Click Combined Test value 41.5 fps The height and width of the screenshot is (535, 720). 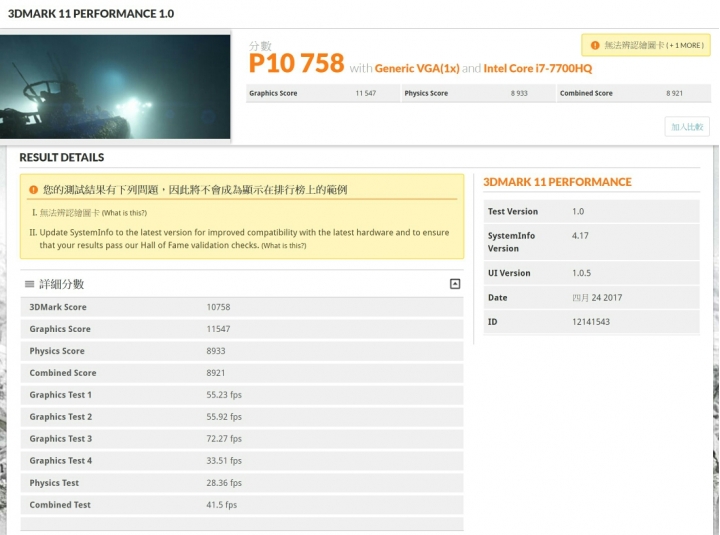point(222,505)
